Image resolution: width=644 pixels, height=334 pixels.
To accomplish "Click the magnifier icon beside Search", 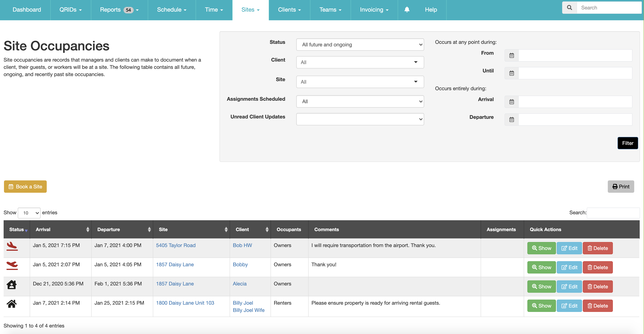I will (x=569, y=7).
